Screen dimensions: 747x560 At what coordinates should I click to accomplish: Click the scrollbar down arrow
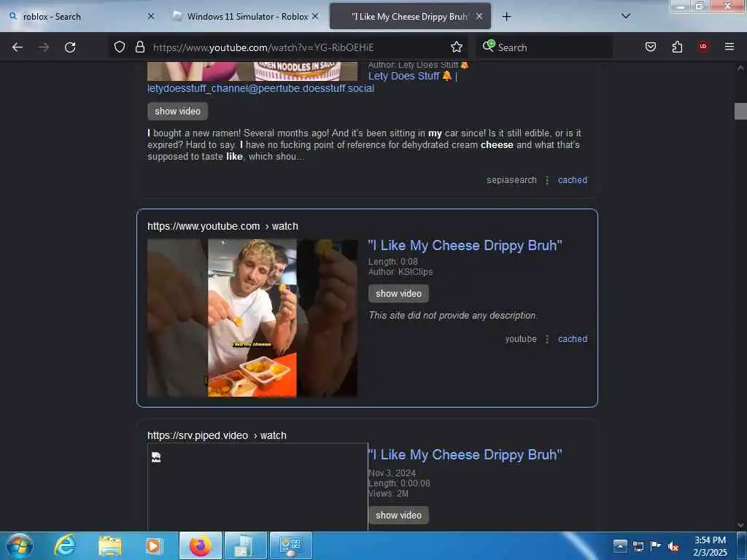coord(740,525)
